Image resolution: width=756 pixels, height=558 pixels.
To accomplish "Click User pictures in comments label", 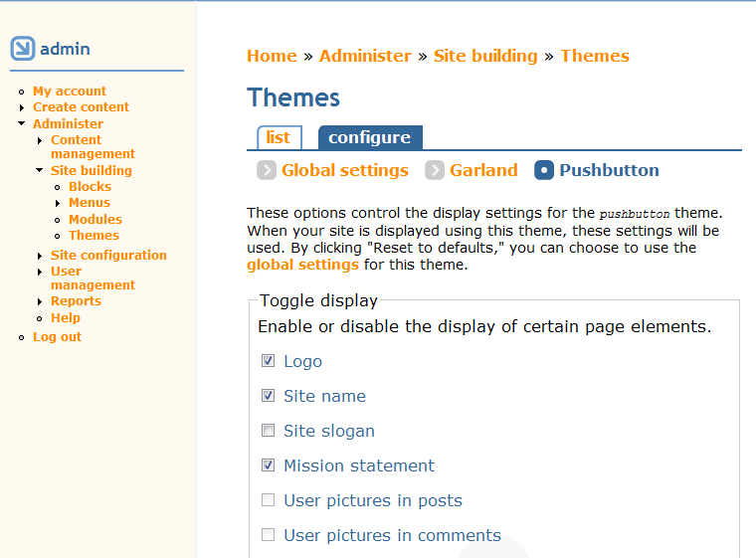I will click(x=392, y=535).
